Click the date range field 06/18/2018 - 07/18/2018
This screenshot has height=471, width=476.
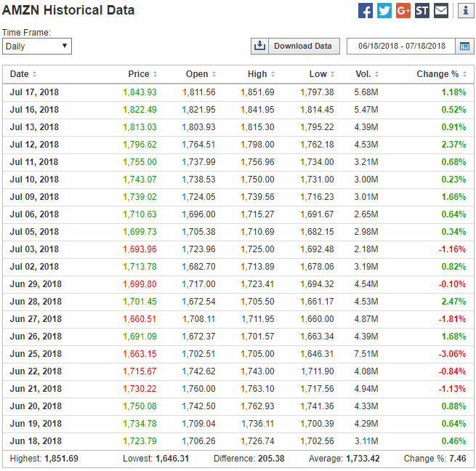coord(402,46)
